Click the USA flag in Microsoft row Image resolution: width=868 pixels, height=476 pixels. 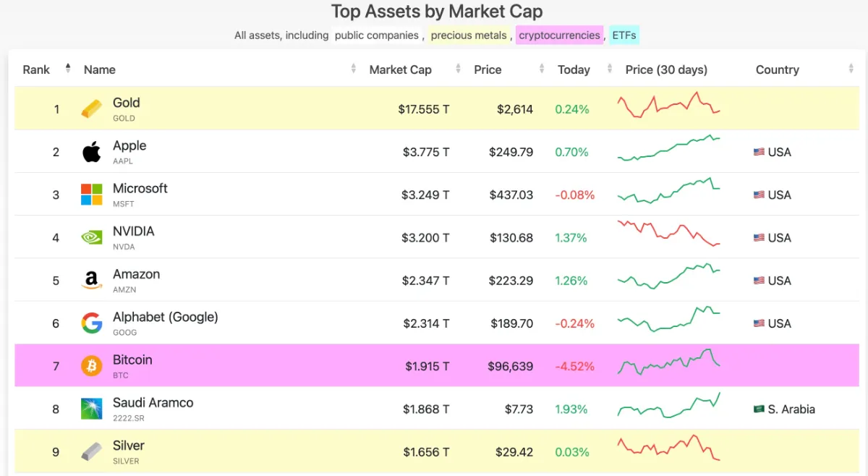tap(759, 195)
